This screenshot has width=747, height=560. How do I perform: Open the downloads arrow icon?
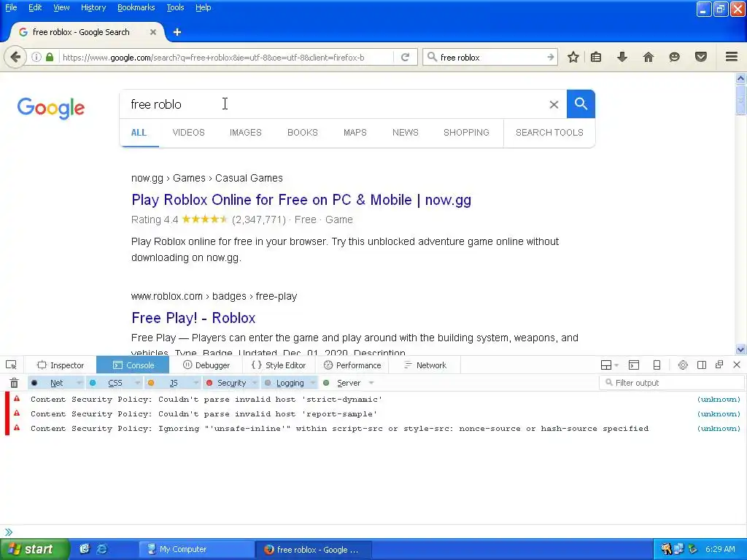click(622, 57)
